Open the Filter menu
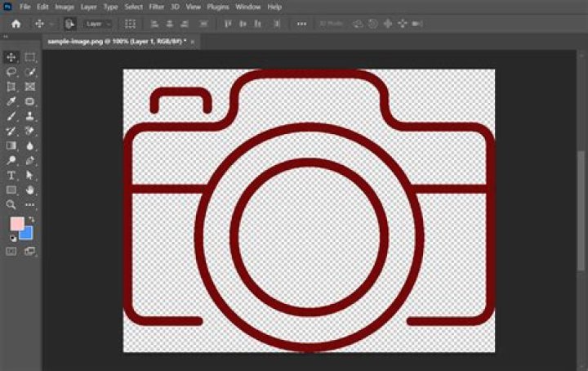Screen dimensions: 588x371 click(x=156, y=7)
